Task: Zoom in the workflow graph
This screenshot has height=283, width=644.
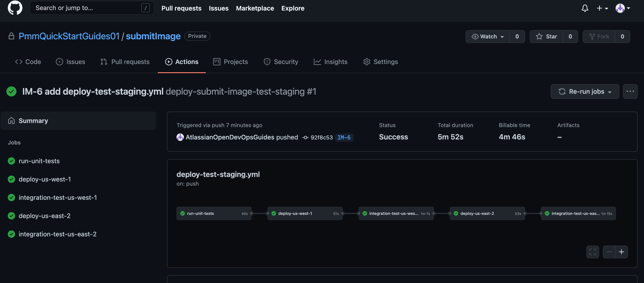Action: [x=621, y=252]
